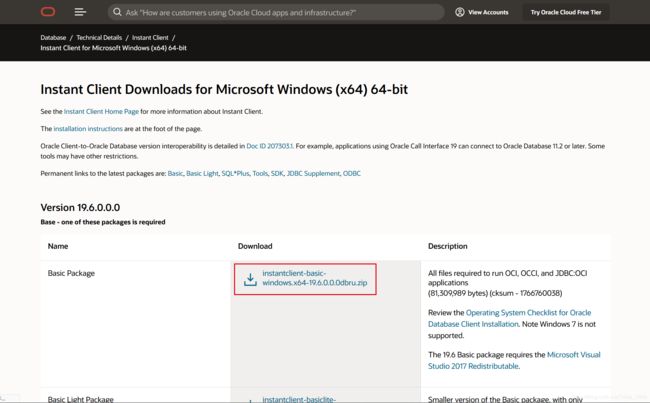Jump to installation instructions link
The width and height of the screenshot is (650, 403).
coord(88,129)
